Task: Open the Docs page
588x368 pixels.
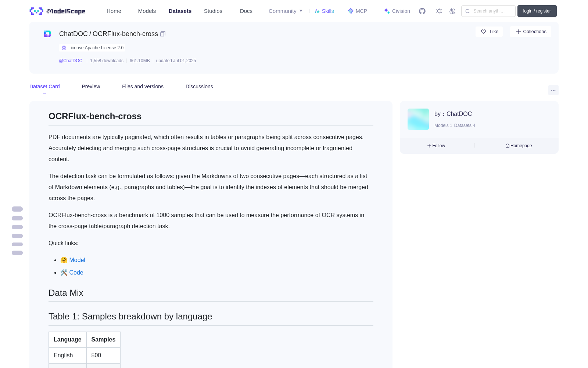Action: (x=246, y=11)
